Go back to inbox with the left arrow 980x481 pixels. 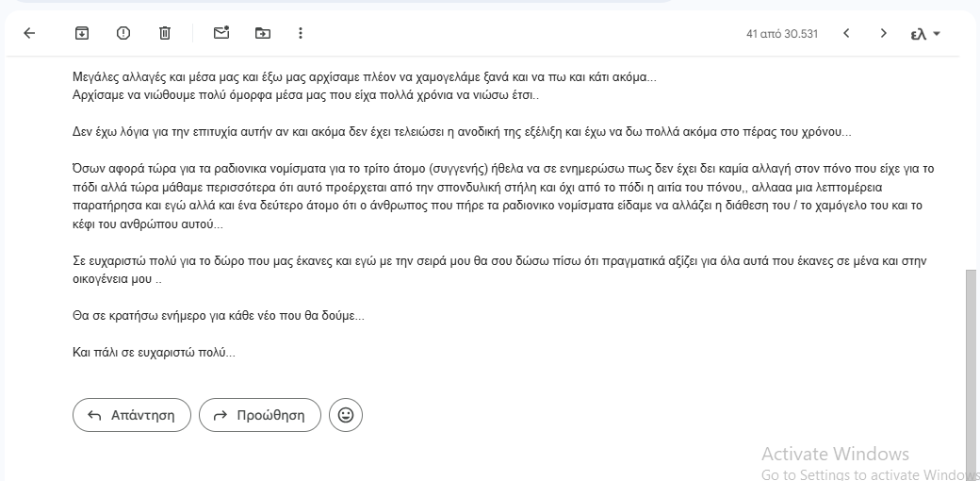(x=29, y=33)
